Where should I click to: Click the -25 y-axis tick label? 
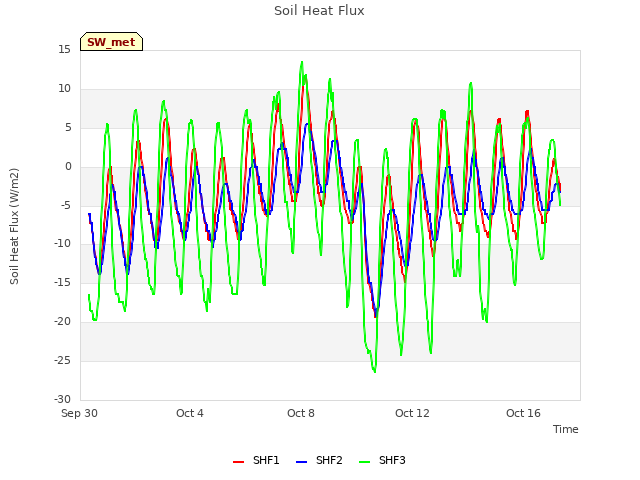62,360
